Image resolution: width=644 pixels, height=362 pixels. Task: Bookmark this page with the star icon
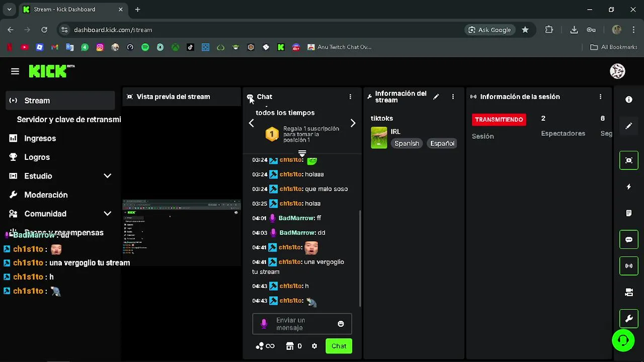click(525, 30)
